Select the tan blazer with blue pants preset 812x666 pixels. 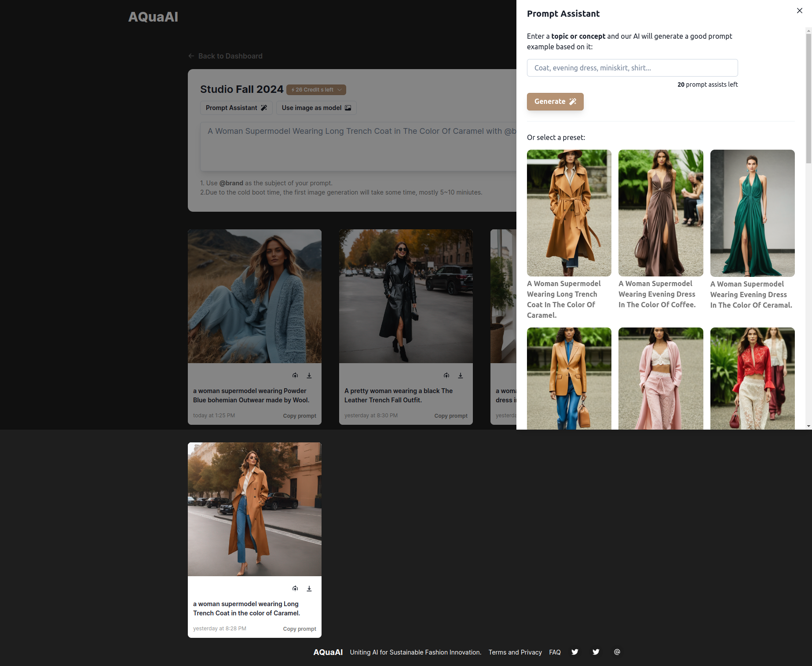[x=569, y=379]
